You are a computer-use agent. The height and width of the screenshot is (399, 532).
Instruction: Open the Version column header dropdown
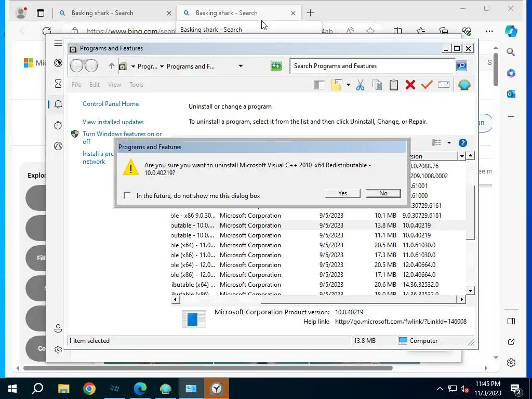click(461, 156)
